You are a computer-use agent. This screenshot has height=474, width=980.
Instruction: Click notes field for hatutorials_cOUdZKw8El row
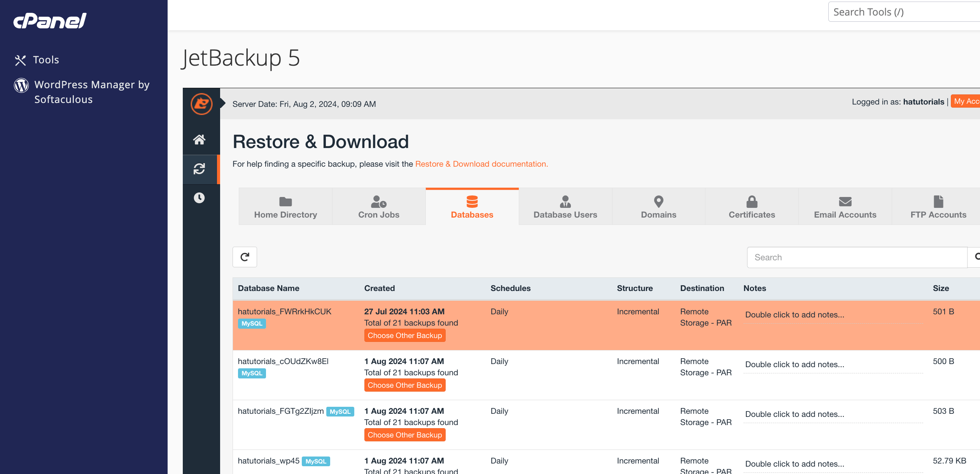click(x=833, y=364)
